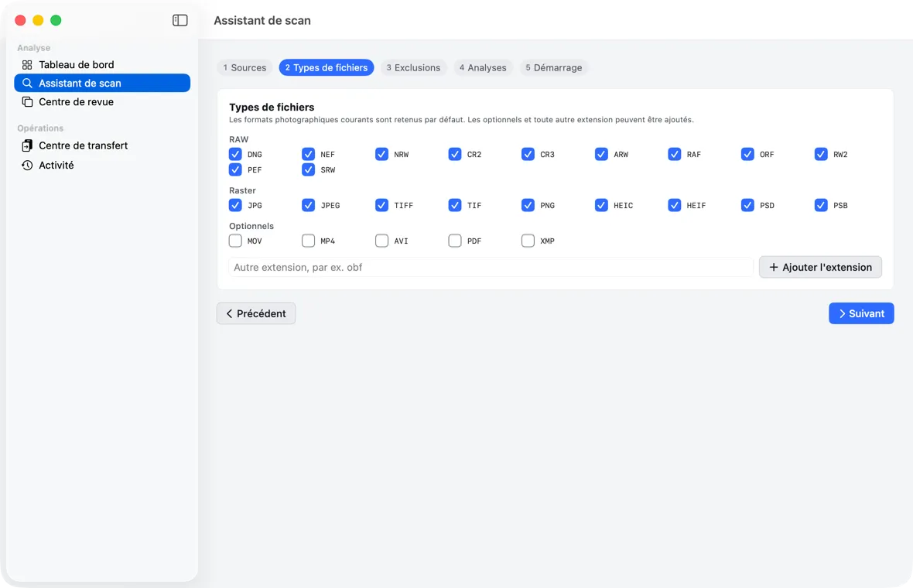Enable the PDF optional format
Image resolution: width=913 pixels, height=588 pixels.
(455, 241)
